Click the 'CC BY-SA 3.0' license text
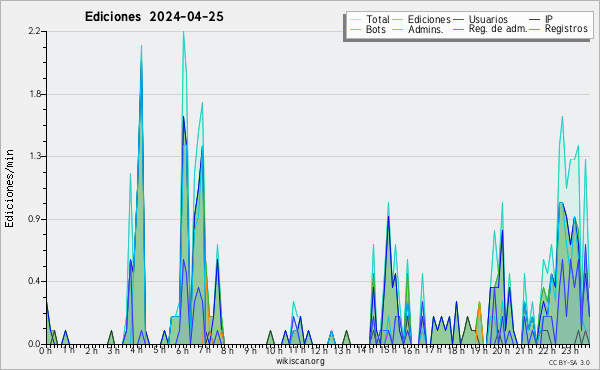Viewport: 600px width, 370px height. pyautogui.click(x=569, y=362)
